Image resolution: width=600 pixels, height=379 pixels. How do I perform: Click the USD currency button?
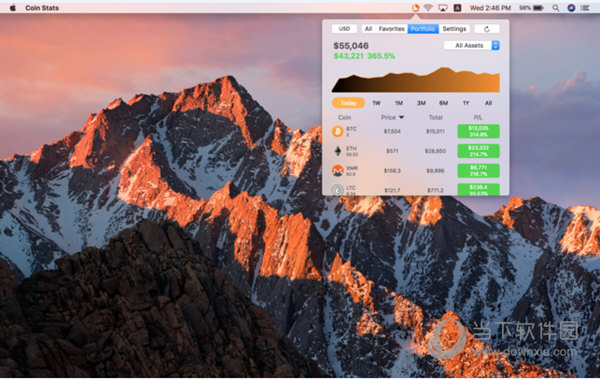[x=344, y=29]
